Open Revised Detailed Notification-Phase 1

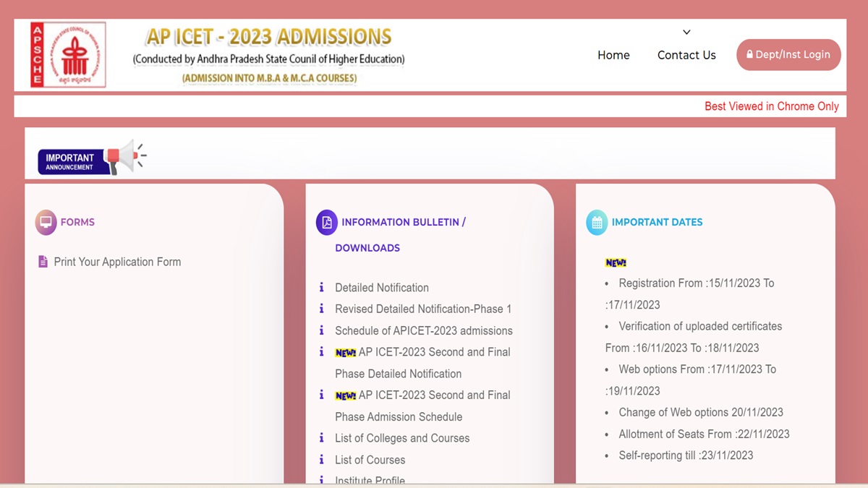(x=423, y=309)
